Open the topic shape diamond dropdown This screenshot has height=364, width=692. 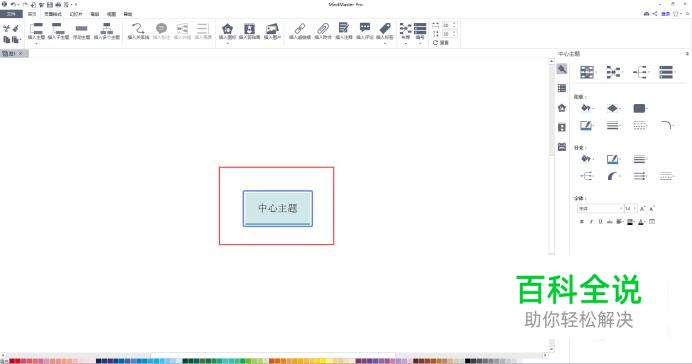pyautogui.click(x=613, y=108)
